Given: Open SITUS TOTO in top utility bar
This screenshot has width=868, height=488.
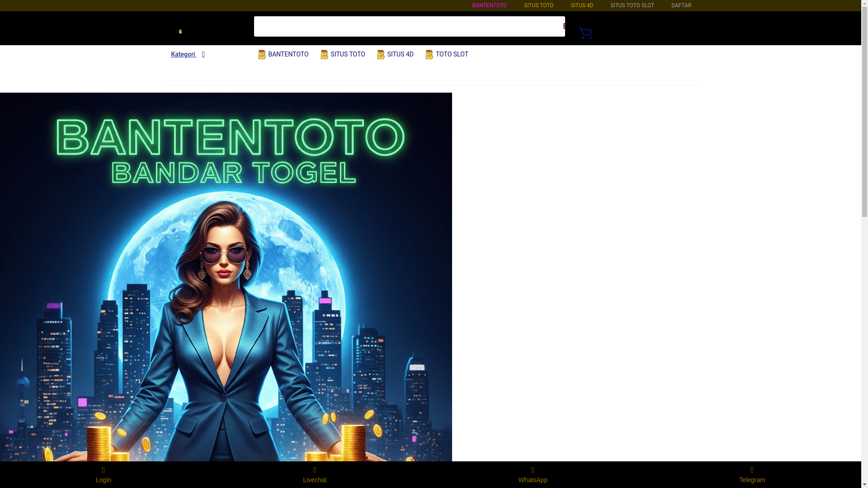Looking at the screenshot, I should [538, 5].
